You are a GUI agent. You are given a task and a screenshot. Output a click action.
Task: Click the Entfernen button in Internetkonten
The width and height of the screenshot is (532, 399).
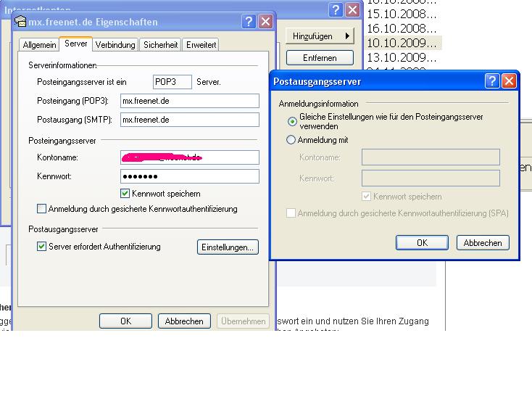coord(320,58)
